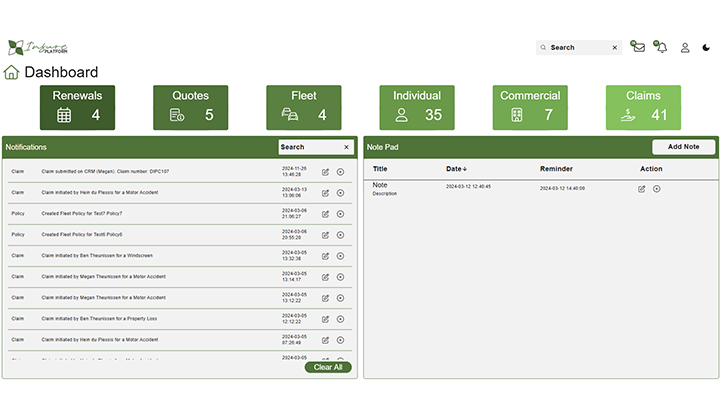Edit the Note entry in Note Pad
The width and height of the screenshot is (721, 417).
point(642,189)
